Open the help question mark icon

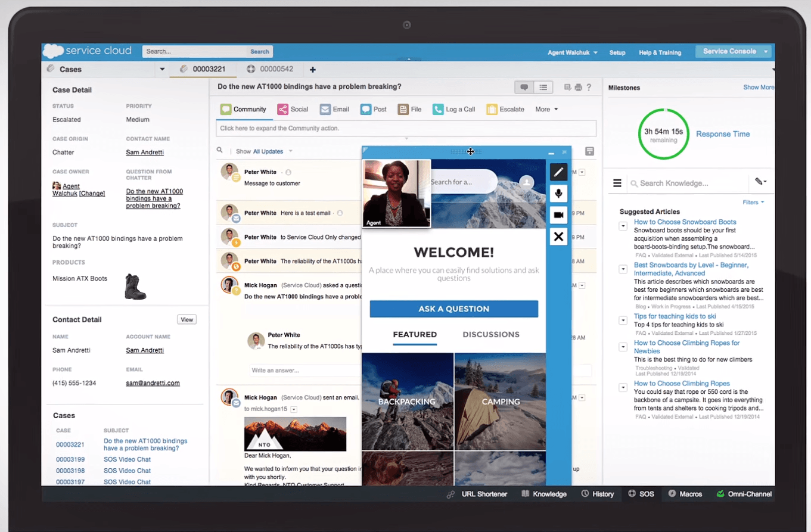(x=589, y=88)
